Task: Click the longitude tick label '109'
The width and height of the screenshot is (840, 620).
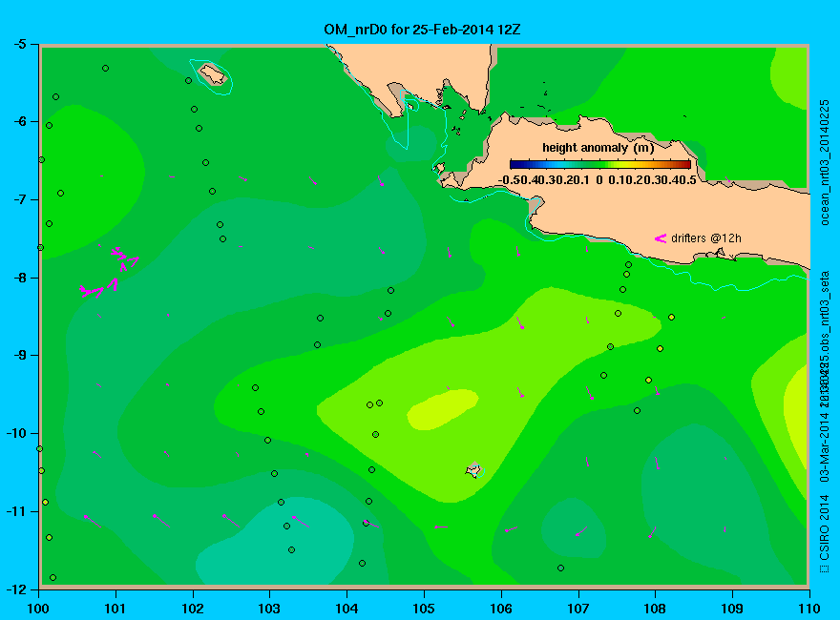Action: 732,609
